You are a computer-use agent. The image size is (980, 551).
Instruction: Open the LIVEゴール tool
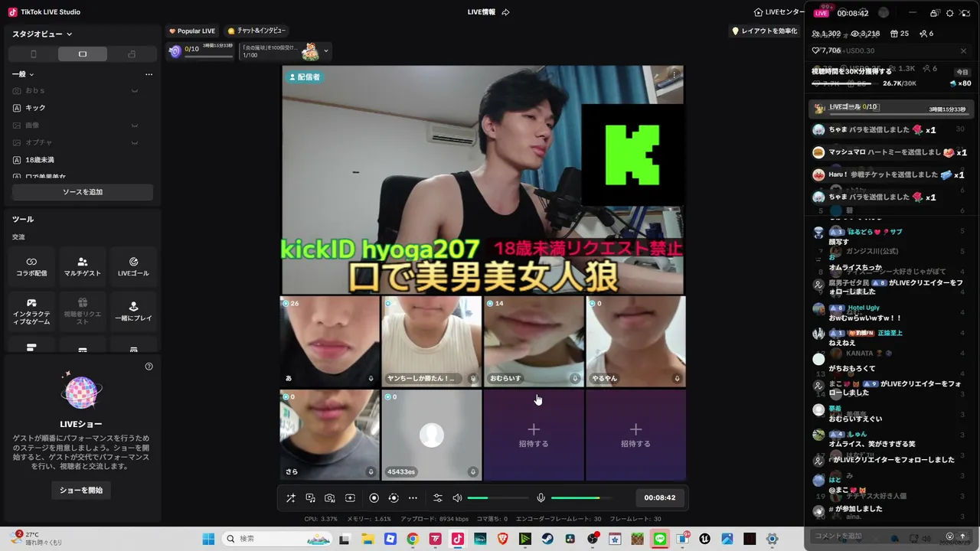pyautogui.click(x=133, y=266)
